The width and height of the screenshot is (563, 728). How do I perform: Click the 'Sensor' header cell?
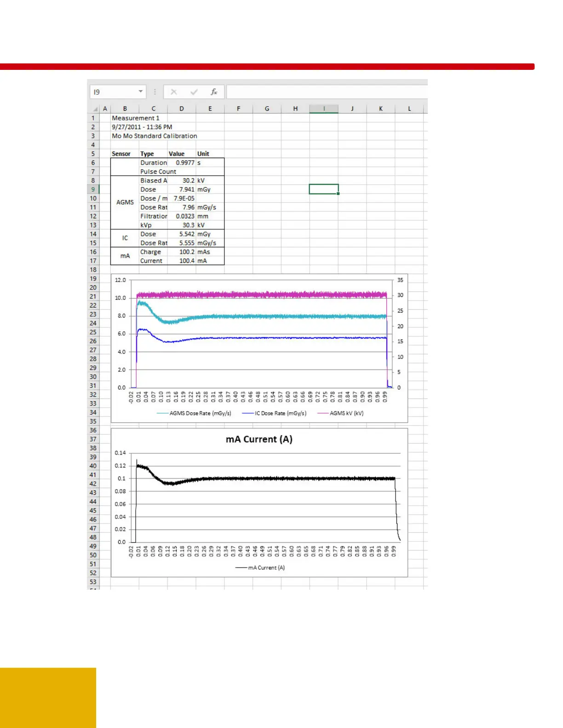(x=121, y=154)
